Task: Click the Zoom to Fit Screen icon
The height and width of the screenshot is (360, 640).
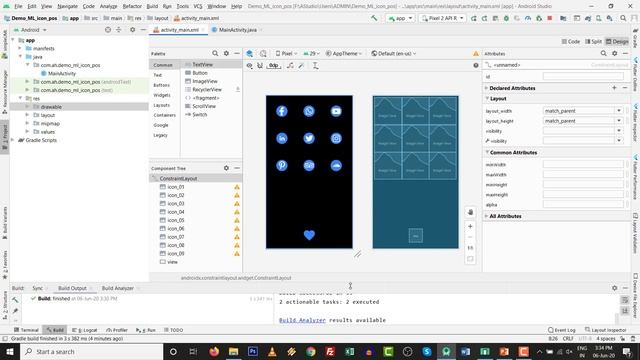Action: coord(470,259)
